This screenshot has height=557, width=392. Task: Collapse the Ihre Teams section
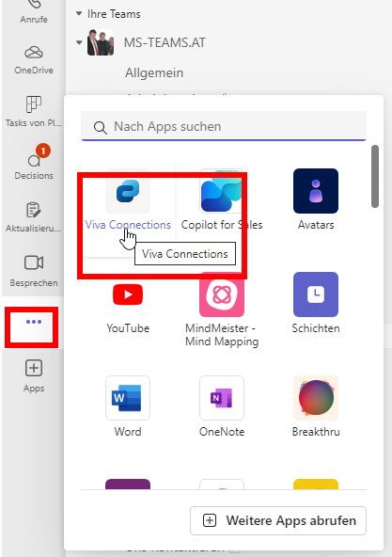coord(79,14)
